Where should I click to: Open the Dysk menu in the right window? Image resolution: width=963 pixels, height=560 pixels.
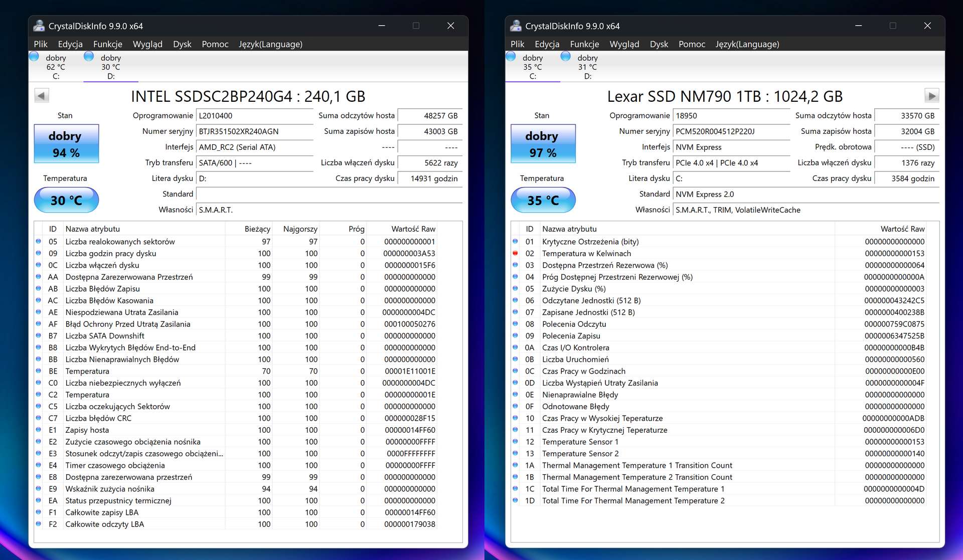point(659,44)
